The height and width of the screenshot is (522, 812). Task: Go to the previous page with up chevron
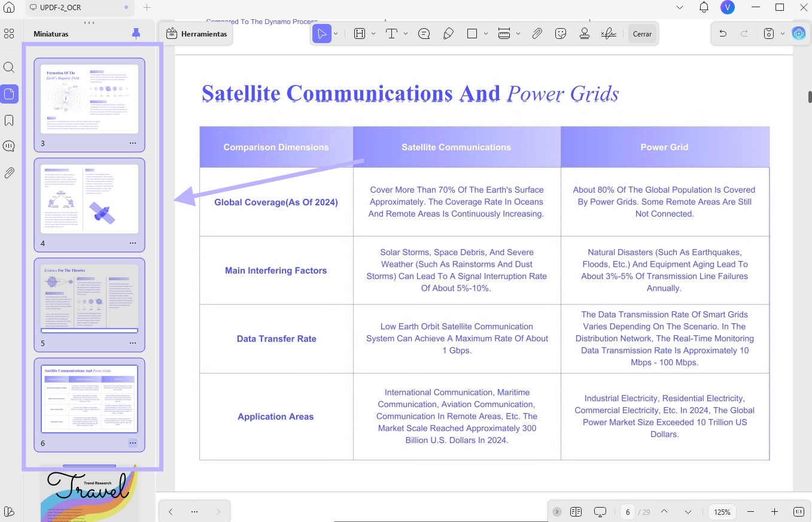pyautogui.click(x=664, y=512)
